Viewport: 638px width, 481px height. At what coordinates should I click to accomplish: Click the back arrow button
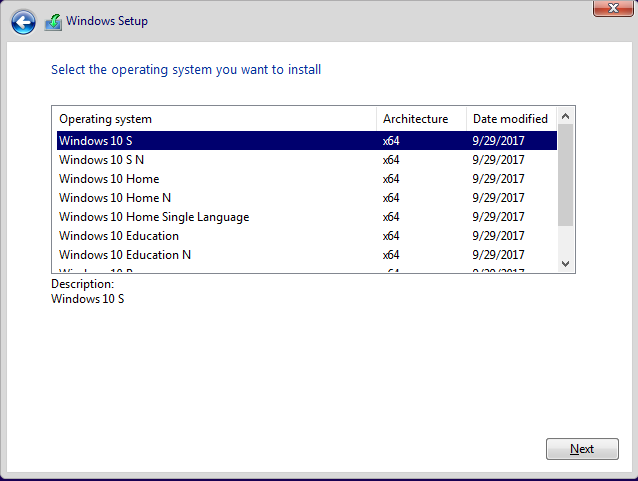click(22, 21)
